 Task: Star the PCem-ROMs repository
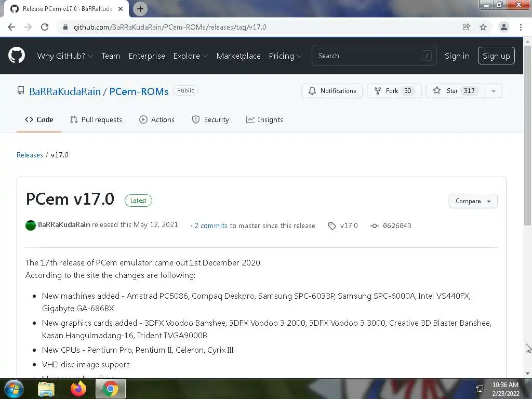pos(455,91)
